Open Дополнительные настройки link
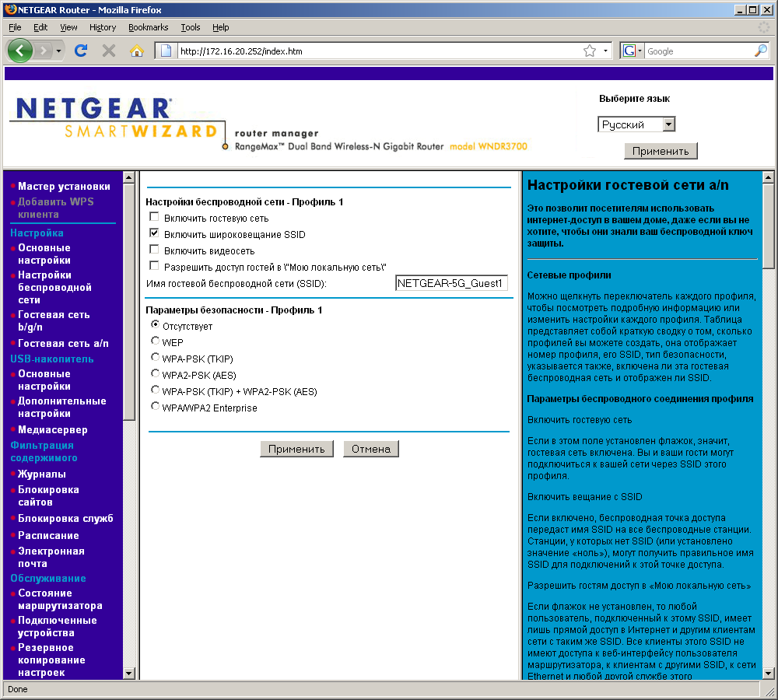Image resolution: width=778 pixels, height=700 pixels. coord(62,407)
